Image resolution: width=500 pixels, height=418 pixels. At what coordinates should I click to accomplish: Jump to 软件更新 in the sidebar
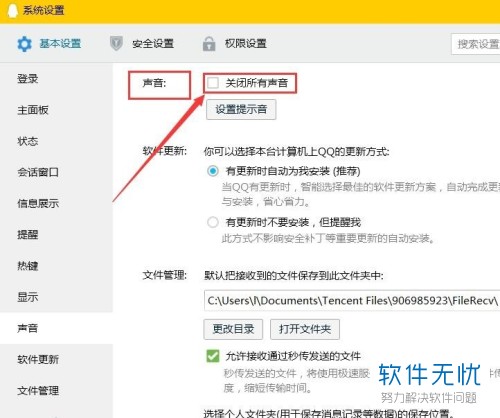point(38,359)
